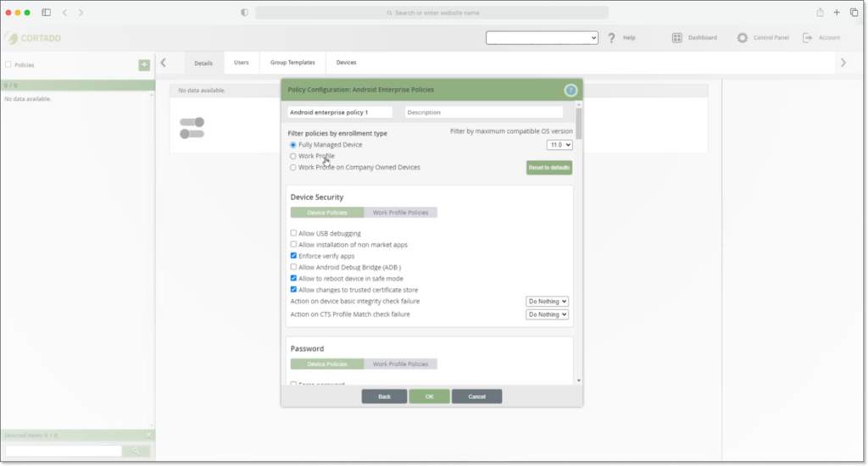Select Work Profile on Company Owned Devices

click(292, 168)
